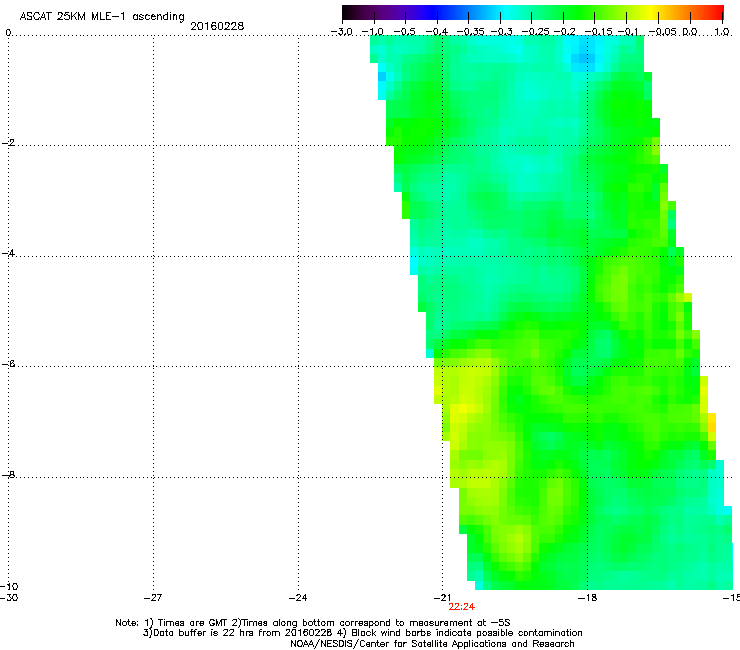Click the -24 longitude axis label
The width and height of the screenshot is (740, 650).
(298, 598)
